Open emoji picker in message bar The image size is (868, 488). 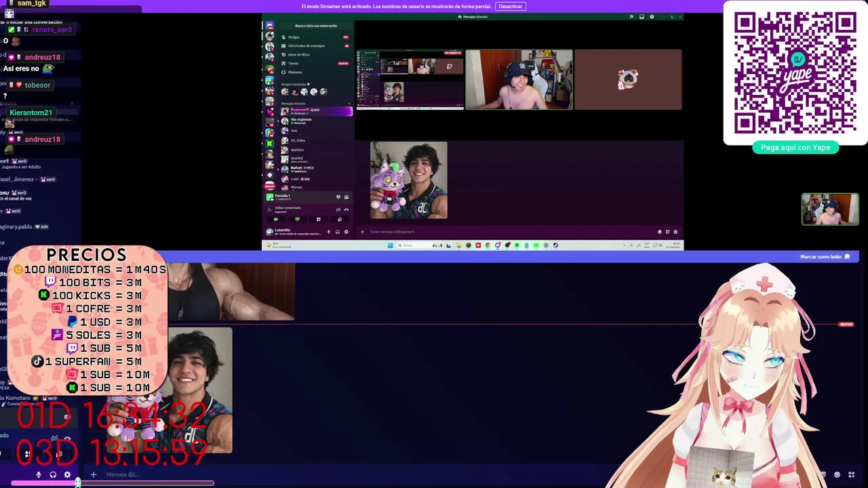click(659, 232)
